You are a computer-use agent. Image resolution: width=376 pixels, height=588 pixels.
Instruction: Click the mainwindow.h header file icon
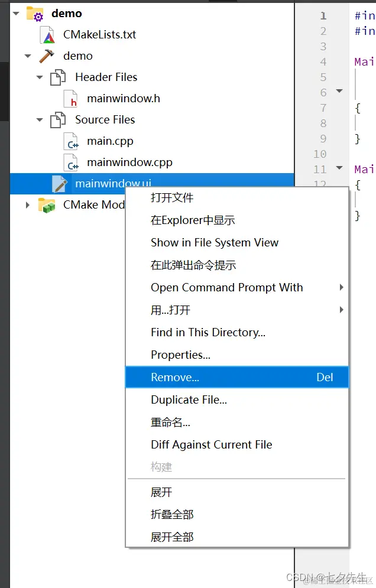tap(70, 99)
